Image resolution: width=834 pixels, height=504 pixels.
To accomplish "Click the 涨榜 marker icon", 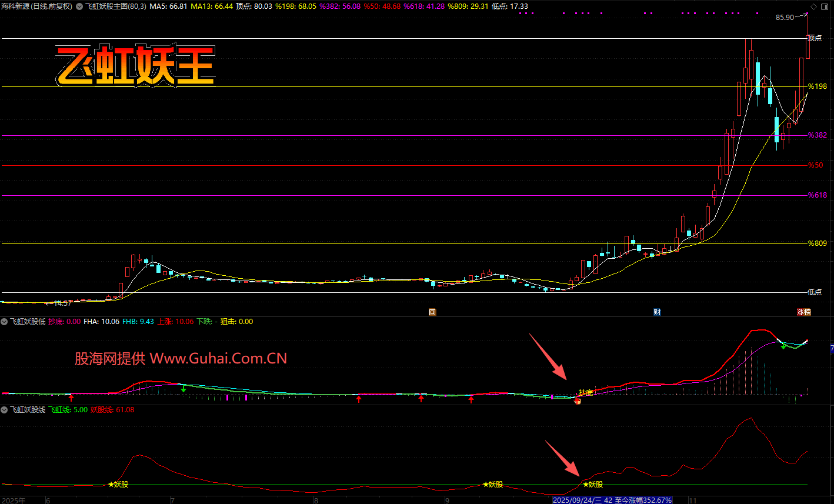I will 803,312.
